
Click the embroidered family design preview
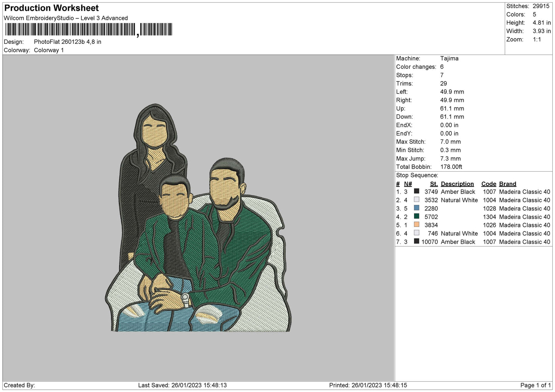[198, 218]
